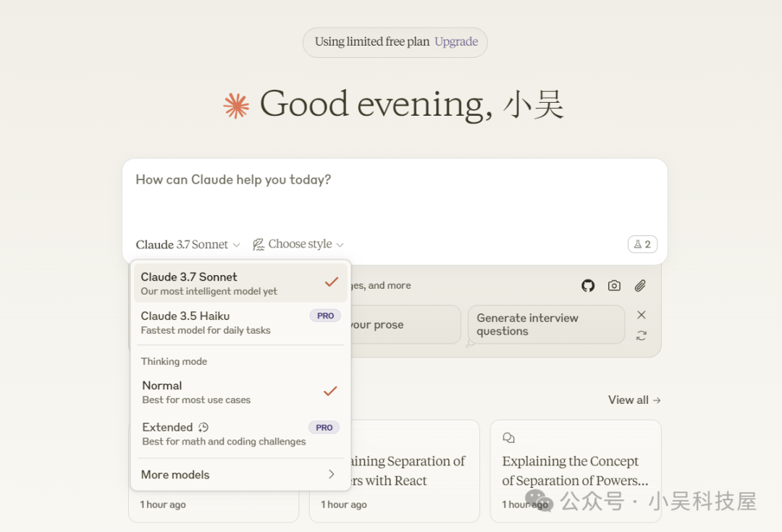Click the 'Good evening' greeting heading
The image size is (782, 532).
pyautogui.click(x=412, y=105)
